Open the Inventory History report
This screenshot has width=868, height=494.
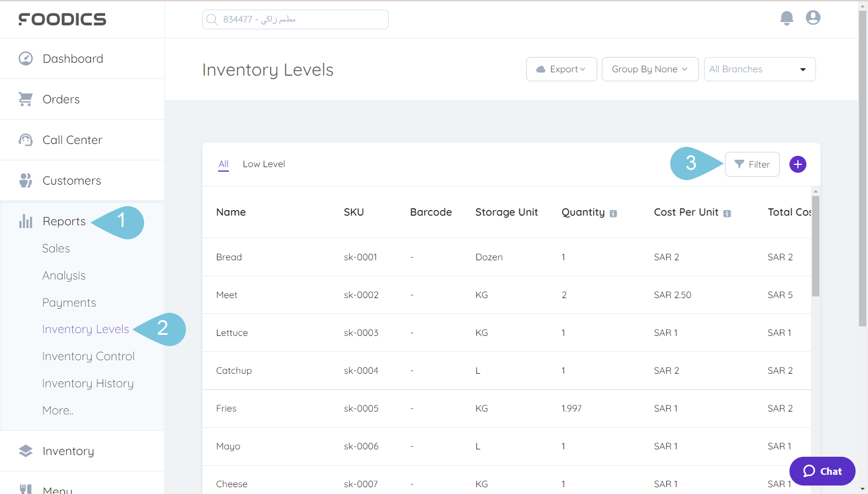point(88,383)
